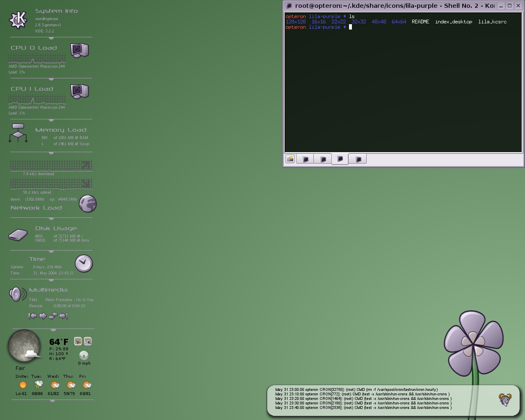Click the Memory Load flowchart icon
Image resolution: width=525 pixels, height=420 pixels.
click(18, 133)
